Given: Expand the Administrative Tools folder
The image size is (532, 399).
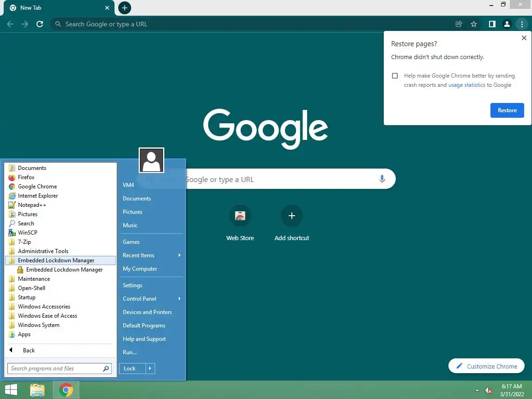Looking at the screenshot, I should 61,251.
